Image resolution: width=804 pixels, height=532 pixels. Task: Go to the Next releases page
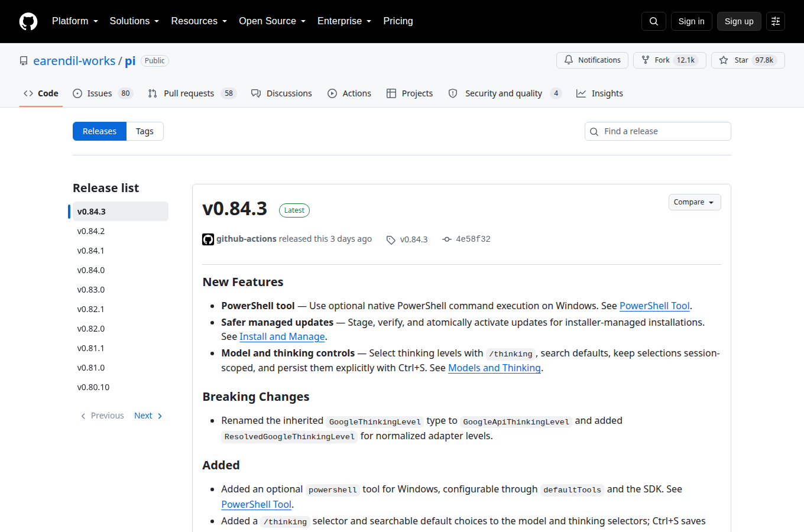[148, 416]
